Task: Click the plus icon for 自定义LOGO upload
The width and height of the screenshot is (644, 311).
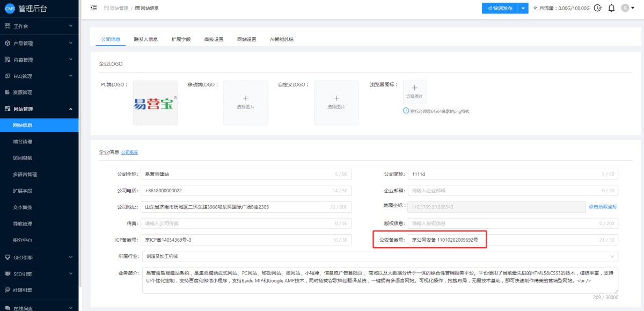Action: click(x=336, y=98)
